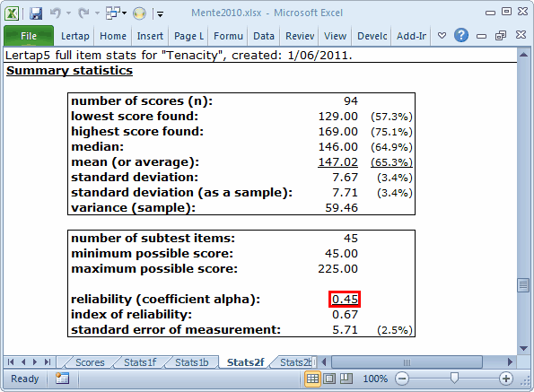
Task: Switch to the Stats1b sheet tab
Action: [x=191, y=362]
